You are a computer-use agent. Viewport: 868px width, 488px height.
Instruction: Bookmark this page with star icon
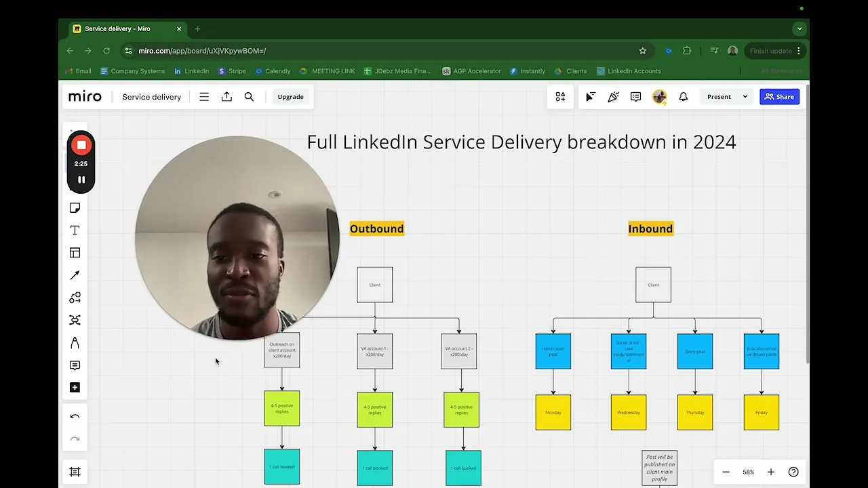pos(642,51)
